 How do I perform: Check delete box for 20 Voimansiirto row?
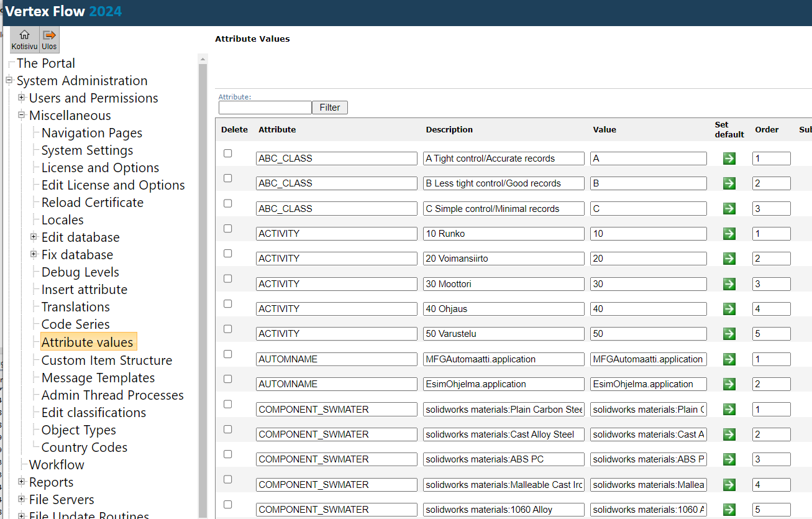click(x=227, y=254)
